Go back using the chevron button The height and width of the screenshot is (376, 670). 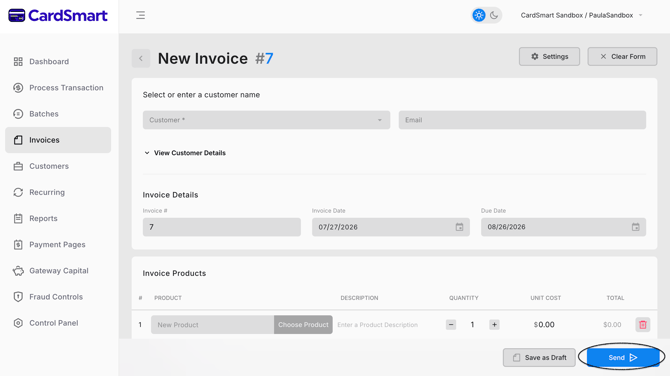click(141, 59)
